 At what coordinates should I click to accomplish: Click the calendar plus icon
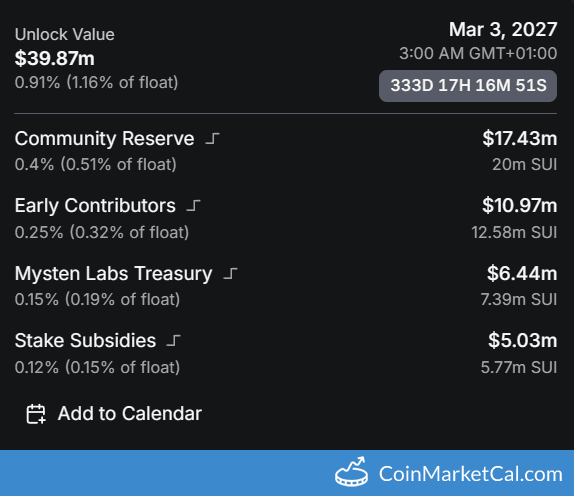click(x=36, y=414)
